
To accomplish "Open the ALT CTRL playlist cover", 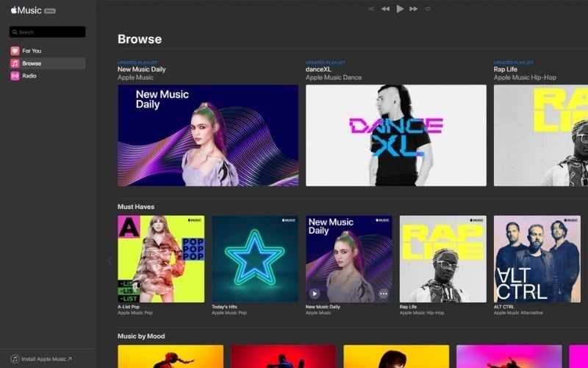I will pyautogui.click(x=537, y=259).
